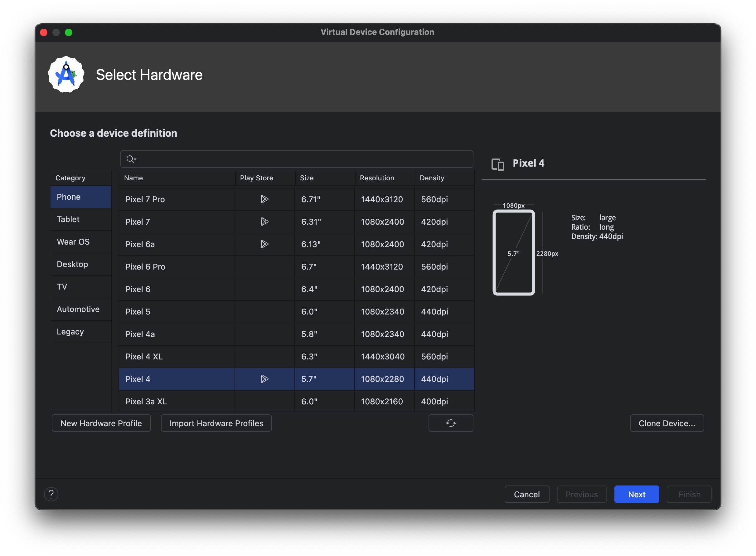Click the New Hardware Profile button

[101, 423]
